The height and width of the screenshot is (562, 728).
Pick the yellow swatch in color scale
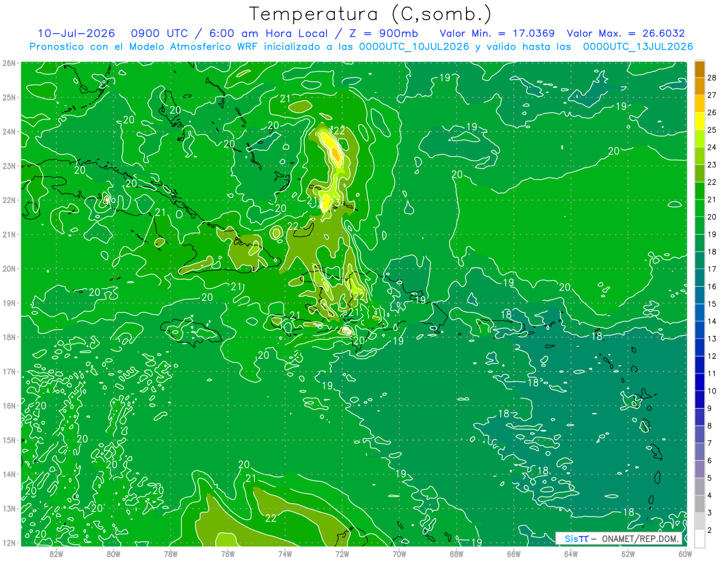point(700,122)
